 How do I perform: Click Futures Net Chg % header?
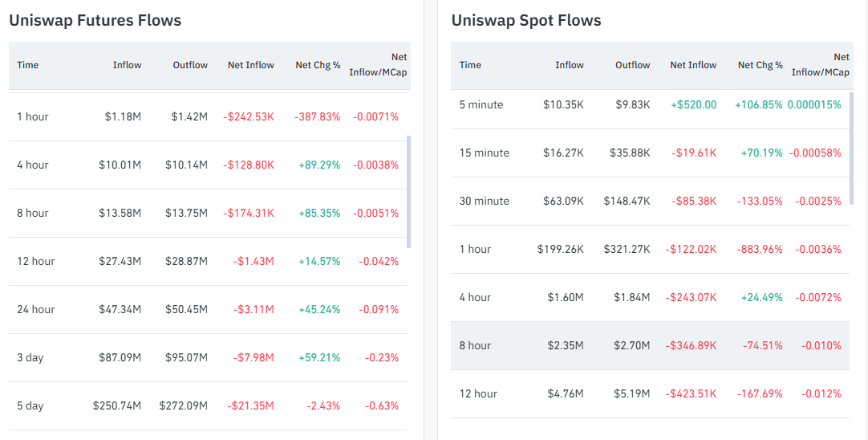[318, 65]
